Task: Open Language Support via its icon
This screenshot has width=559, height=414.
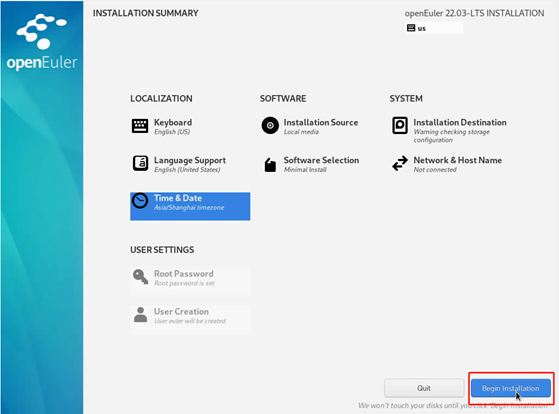Action: (140, 164)
